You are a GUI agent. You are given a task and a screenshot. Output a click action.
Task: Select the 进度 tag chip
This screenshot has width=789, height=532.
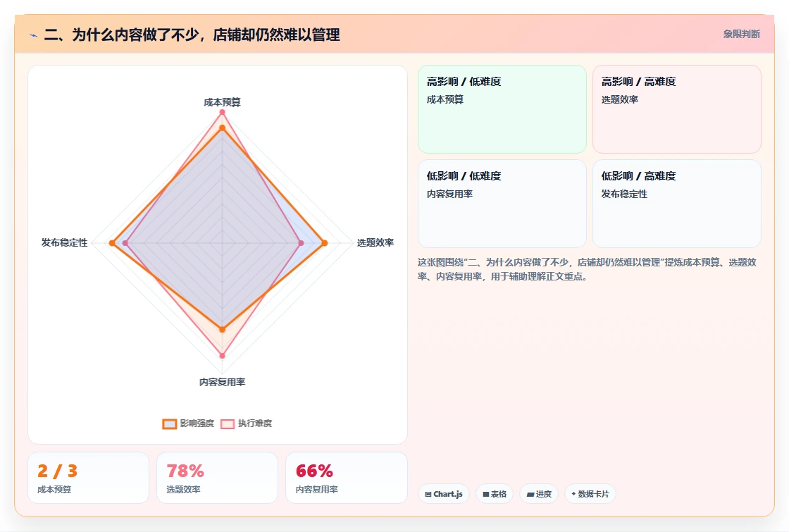[539, 494]
